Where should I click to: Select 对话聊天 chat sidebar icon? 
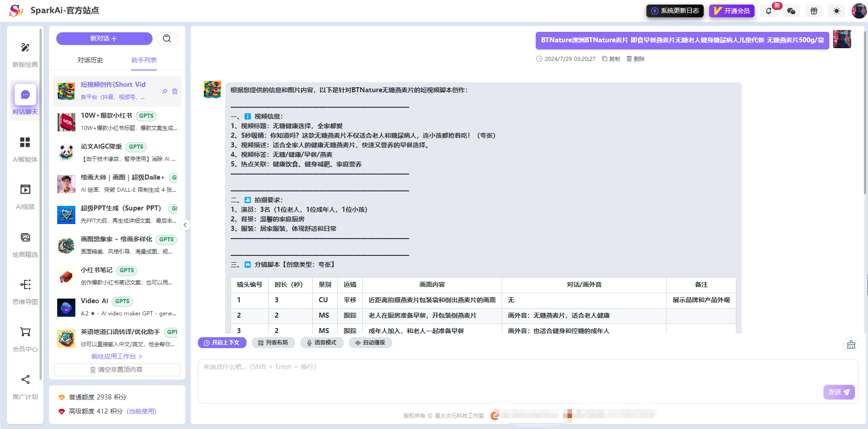click(25, 95)
